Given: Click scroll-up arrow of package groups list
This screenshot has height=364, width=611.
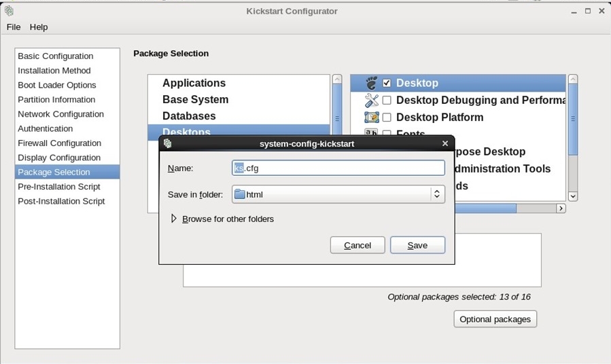Looking at the screenshot, I should (572, 79).
